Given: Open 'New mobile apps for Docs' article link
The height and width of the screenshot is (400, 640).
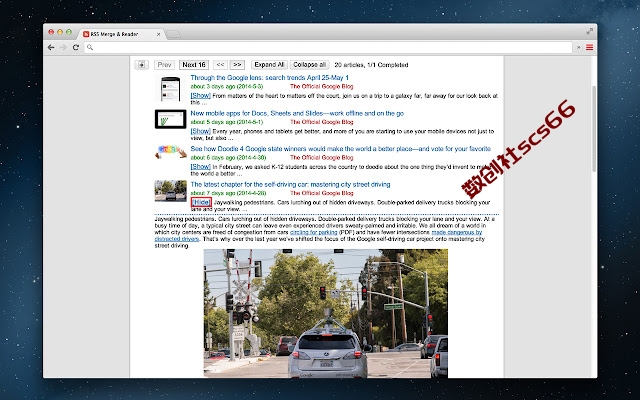Looking at the screenshot, I should tap(297, 113).
